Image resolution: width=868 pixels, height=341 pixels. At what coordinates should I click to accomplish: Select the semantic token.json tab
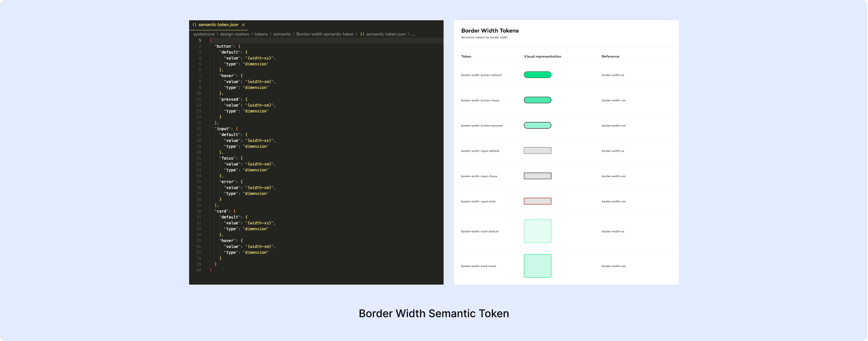coord(218,25)
